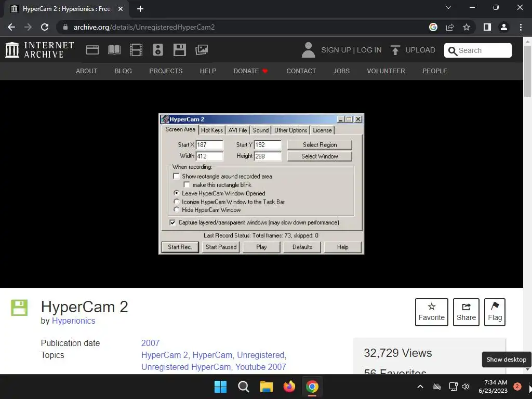The height and width of the screenshot is (399, 532).
Task: Open the BLOG menu item
Action: (x=123, y=71)
